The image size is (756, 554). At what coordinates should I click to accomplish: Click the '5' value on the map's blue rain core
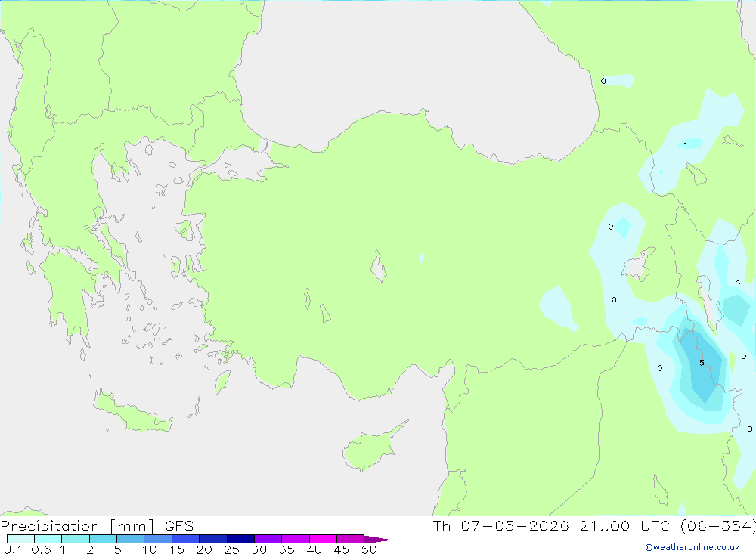click(x=702, y=363)
